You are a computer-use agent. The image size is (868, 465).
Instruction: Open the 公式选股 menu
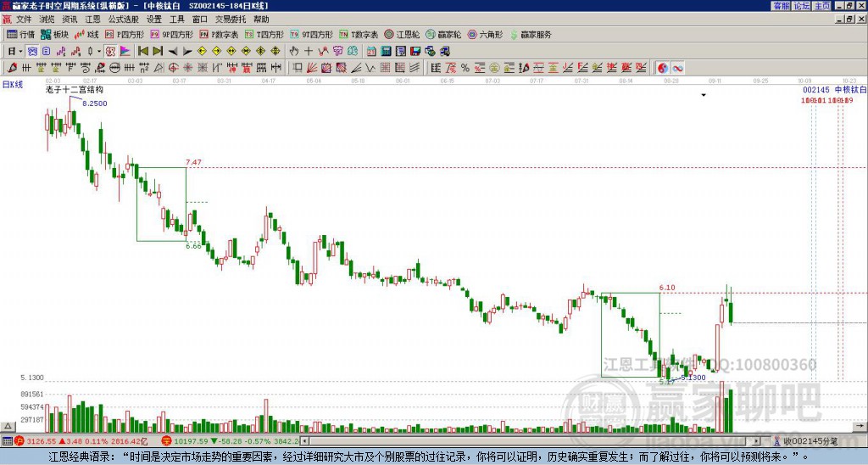tap(123, 19)
